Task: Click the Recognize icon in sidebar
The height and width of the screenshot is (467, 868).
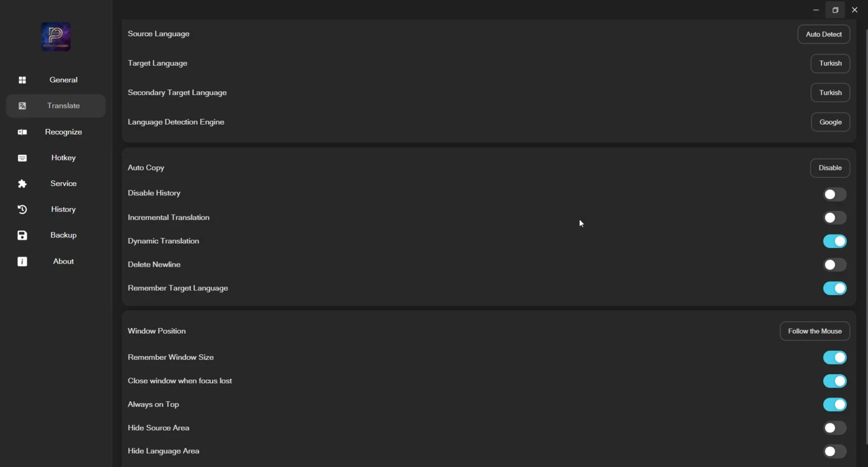Action: point(22,132)
